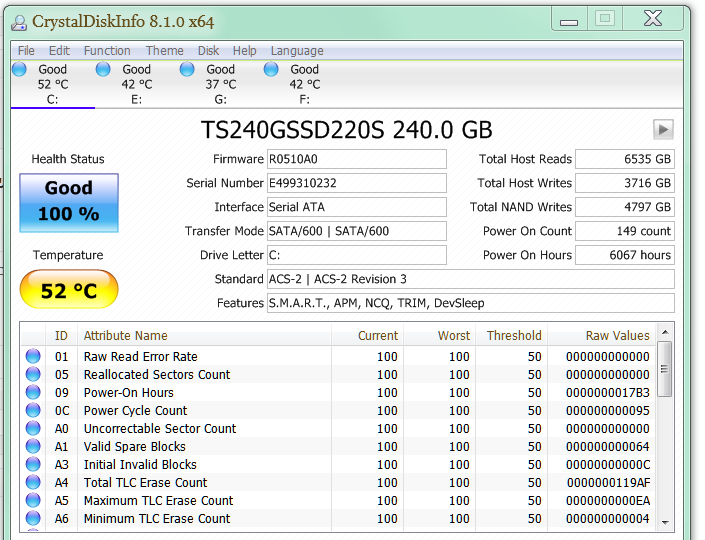Click the Power On Count value 149 count
Image resolution: width=705 pixels, height=540 pixels.
(x=625, y=231)
